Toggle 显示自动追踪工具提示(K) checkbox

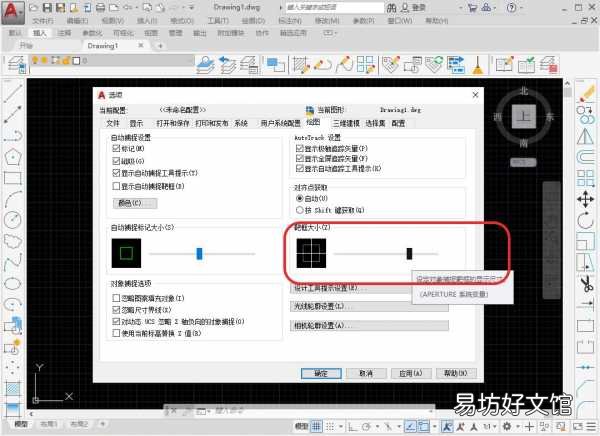coord(300,168)
